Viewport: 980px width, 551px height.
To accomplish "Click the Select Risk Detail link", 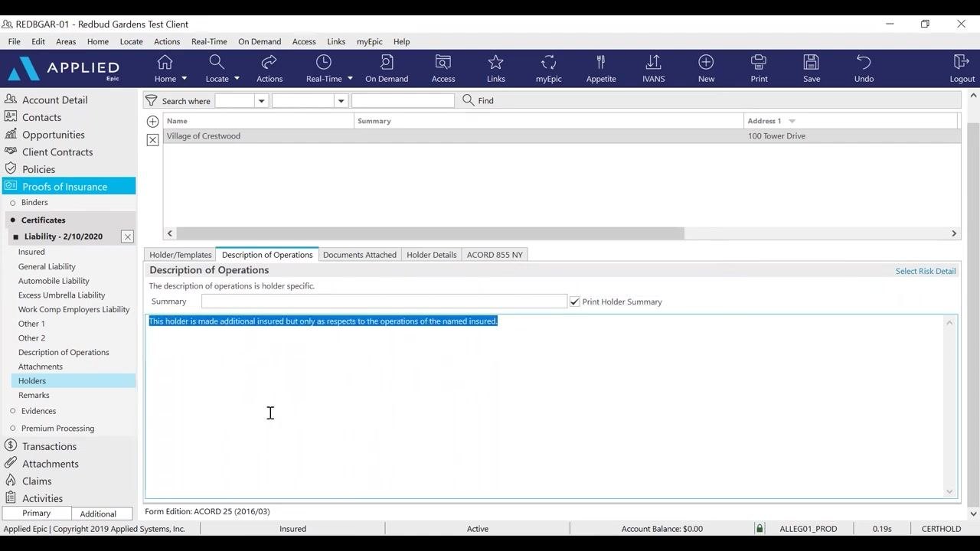I will click(x=926, y=271).
